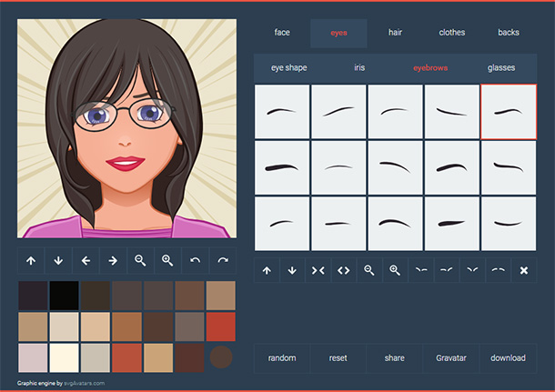
Task: Move avatar left with left arrow icon
Action: pos(86,261)
